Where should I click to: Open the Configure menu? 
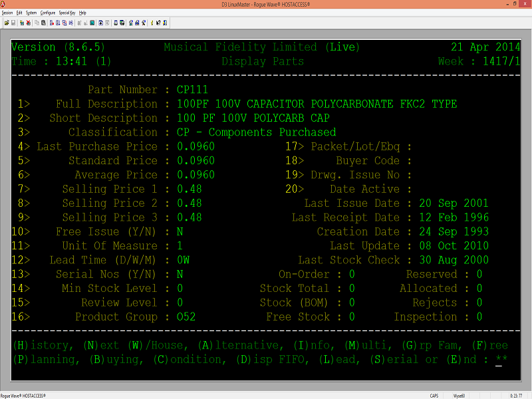[48, 13]
